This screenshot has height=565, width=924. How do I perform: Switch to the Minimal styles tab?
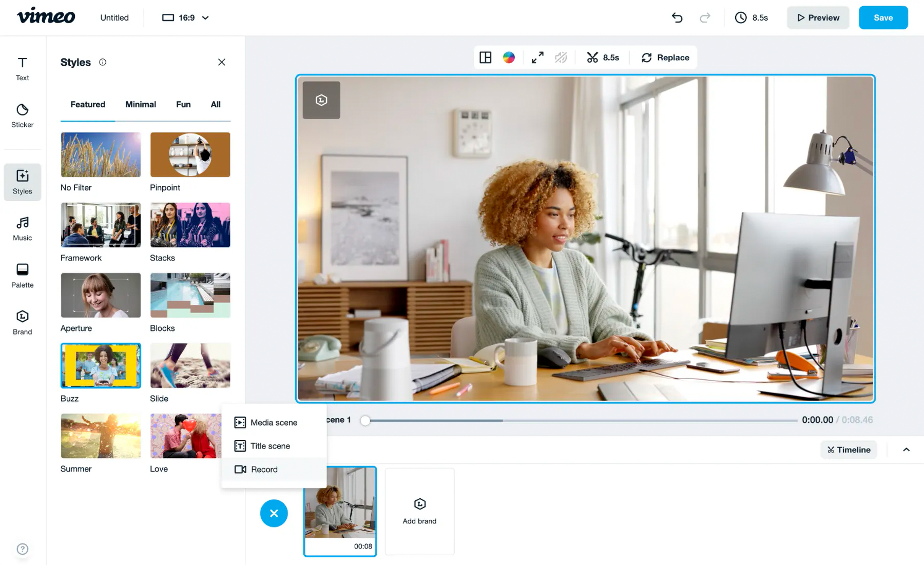(x=140, y=104)
